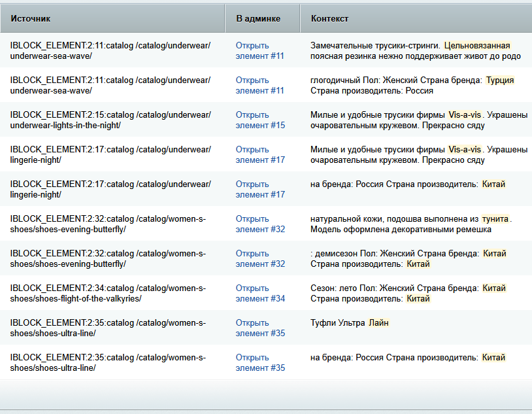
Task: Click the highlighted word тунита
Action: [495, 219]
